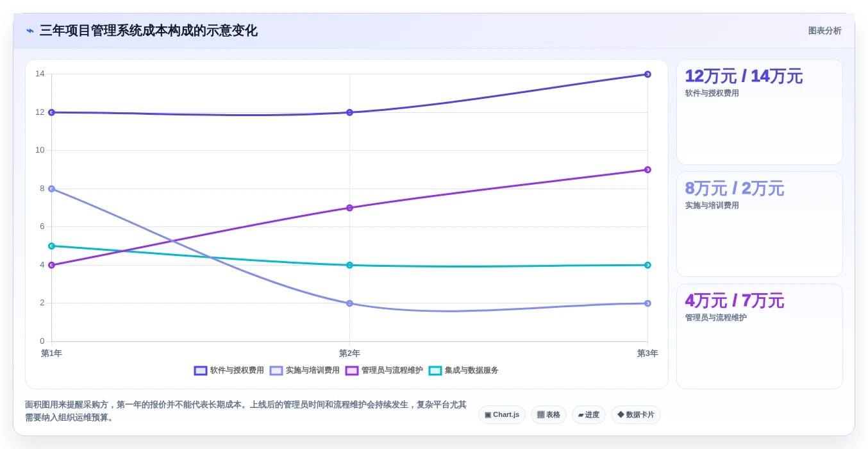This screenshot has height=449, width=868.
Task: Click the 第1年 x-axis label
Action: coord(51,353)
